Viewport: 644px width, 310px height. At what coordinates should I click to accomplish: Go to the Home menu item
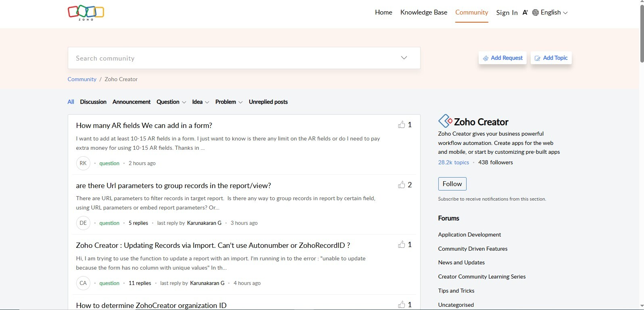[x=383, y=13]
